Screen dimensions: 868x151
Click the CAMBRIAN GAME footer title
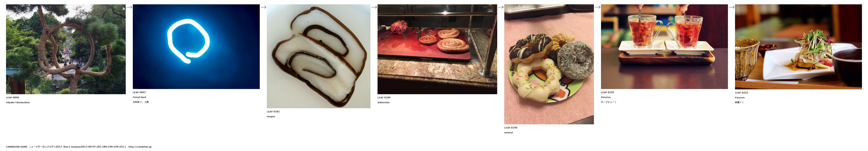[x=17, y=147]
